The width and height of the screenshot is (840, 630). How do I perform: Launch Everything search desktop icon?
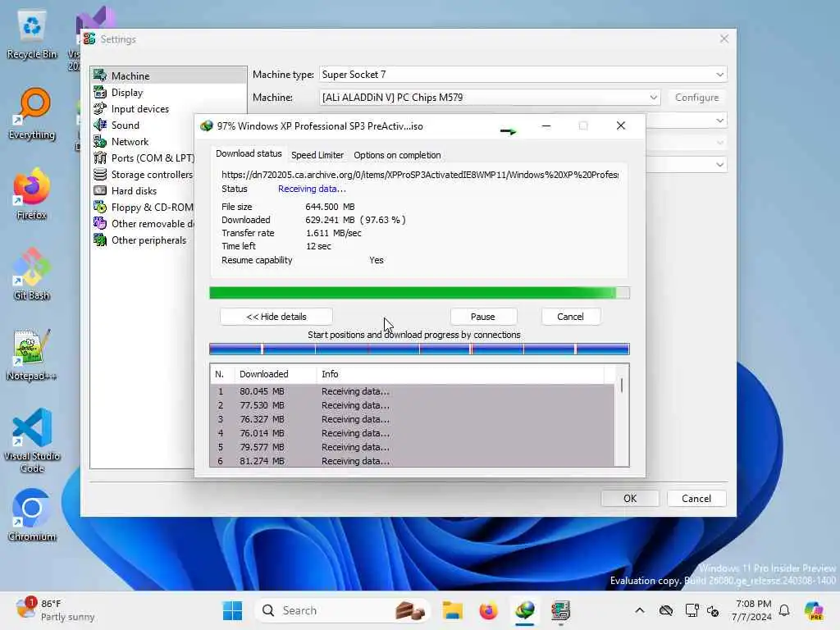point(32,114)
